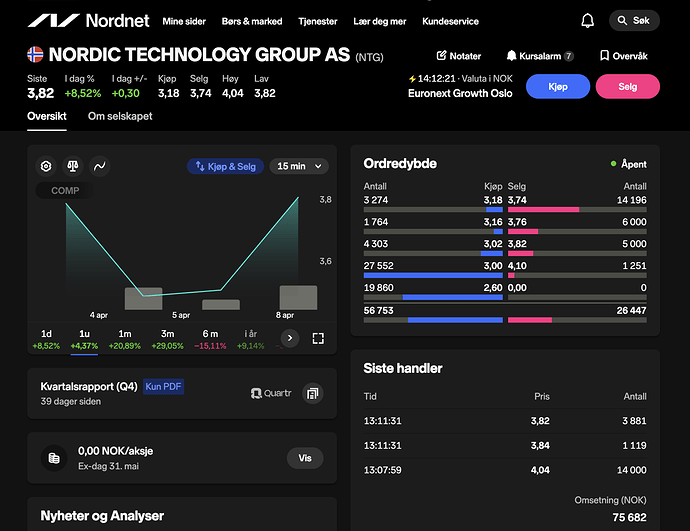
Task: Click the 4 apr volume bar
Action: coord(143,299)
